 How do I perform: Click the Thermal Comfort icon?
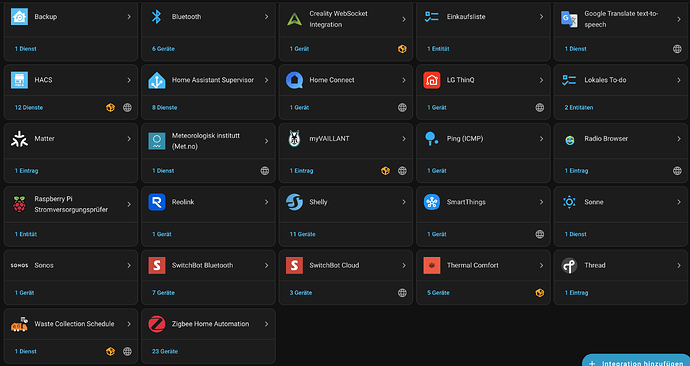432,265
